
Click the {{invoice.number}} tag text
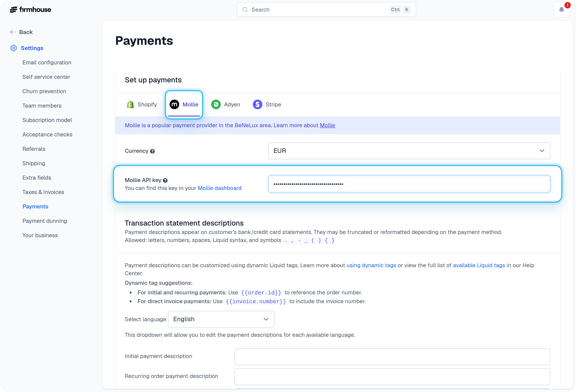point(256,302)
